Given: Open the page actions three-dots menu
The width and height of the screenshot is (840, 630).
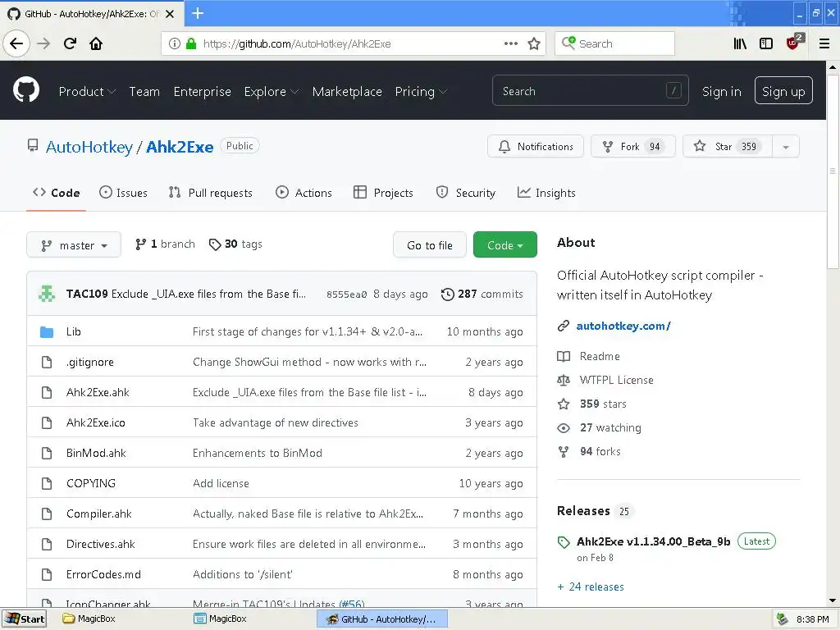Looking at the screenshot, I should click(x=510, y=43).
